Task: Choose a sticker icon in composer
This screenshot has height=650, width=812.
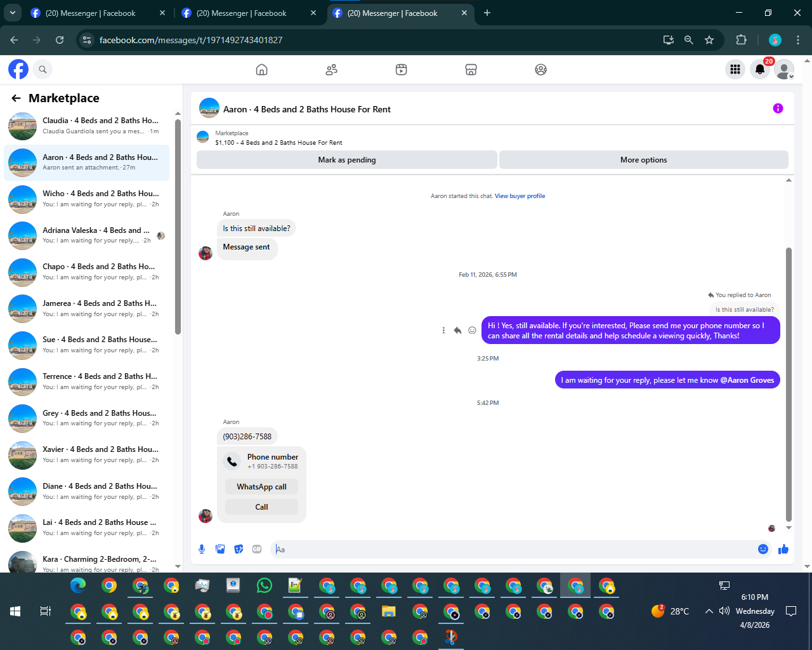Action: [x=239, y=549]
